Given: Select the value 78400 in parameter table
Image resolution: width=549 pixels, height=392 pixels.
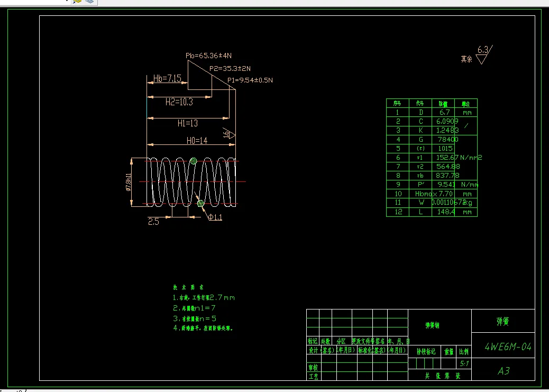Looking at the screenshot, I should click(447, 140).
